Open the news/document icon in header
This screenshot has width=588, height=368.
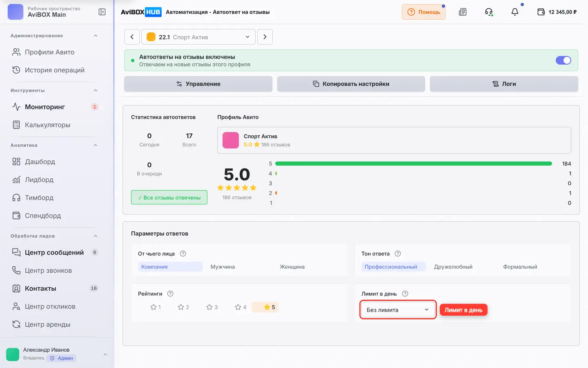(463, 12)
